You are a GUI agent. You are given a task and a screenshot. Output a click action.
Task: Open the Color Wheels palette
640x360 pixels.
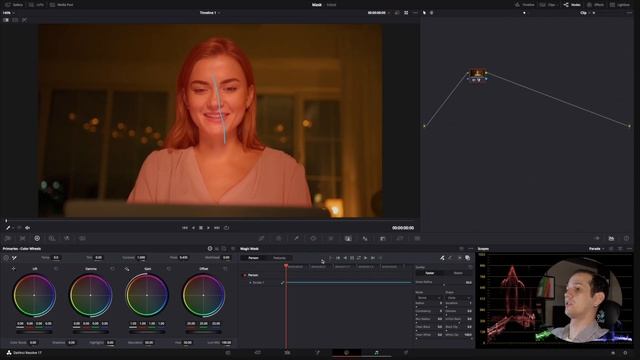pyautogui.click(x=37, y=238)
